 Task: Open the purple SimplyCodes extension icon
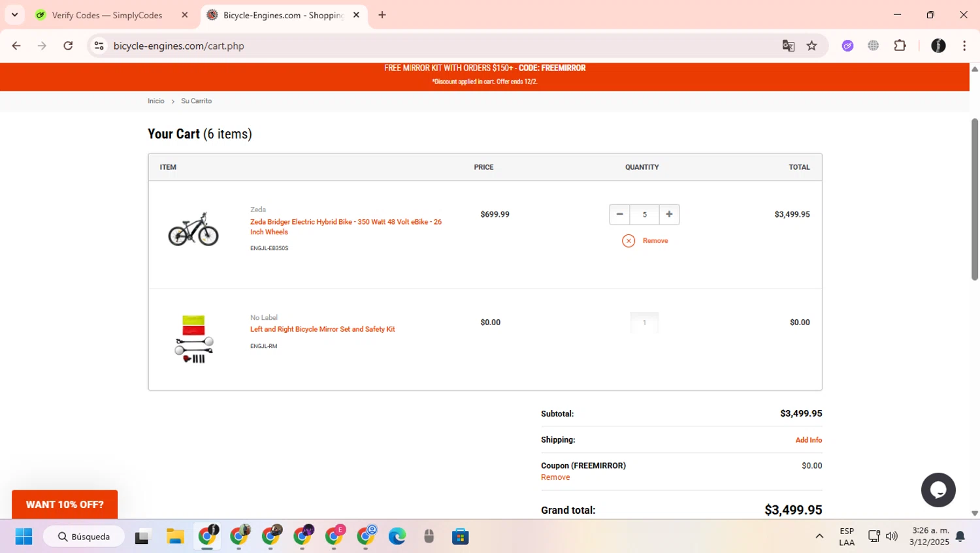pos(848,46)
